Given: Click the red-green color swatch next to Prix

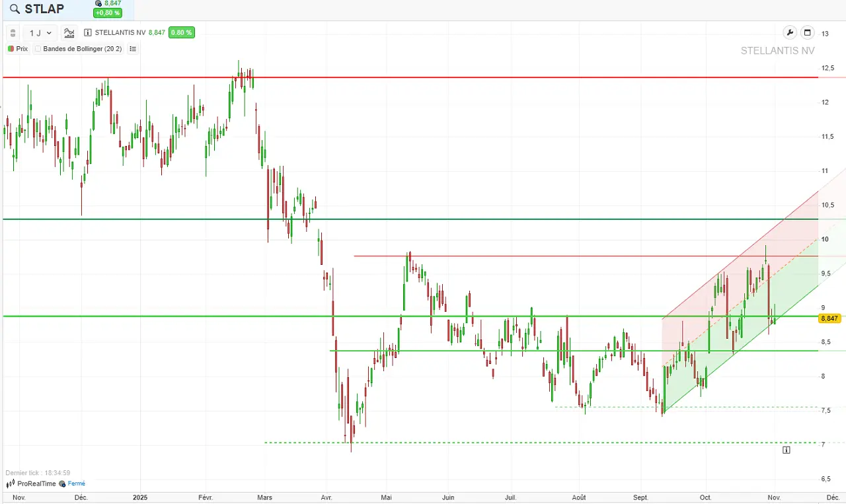Looking at the screenshot, I should tap(11, 48).
